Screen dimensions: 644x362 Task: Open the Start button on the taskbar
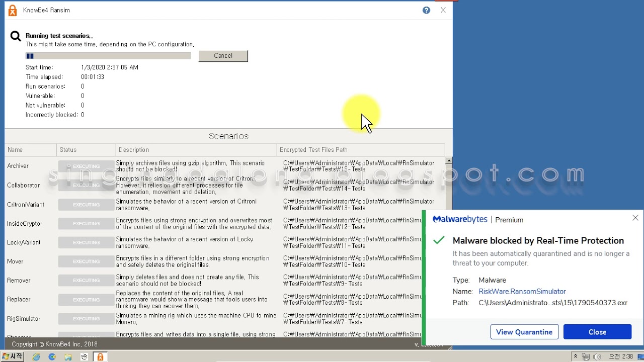[x=12, y=356]
